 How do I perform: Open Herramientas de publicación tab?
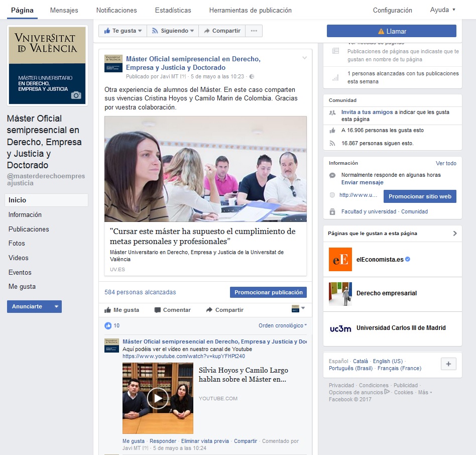[x=251, y=11]
